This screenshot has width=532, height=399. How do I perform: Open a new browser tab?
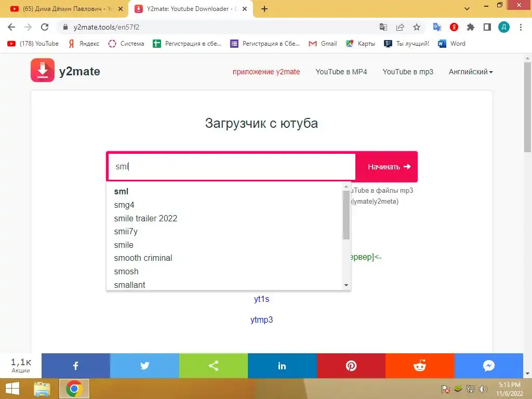(x=264, y=9)
